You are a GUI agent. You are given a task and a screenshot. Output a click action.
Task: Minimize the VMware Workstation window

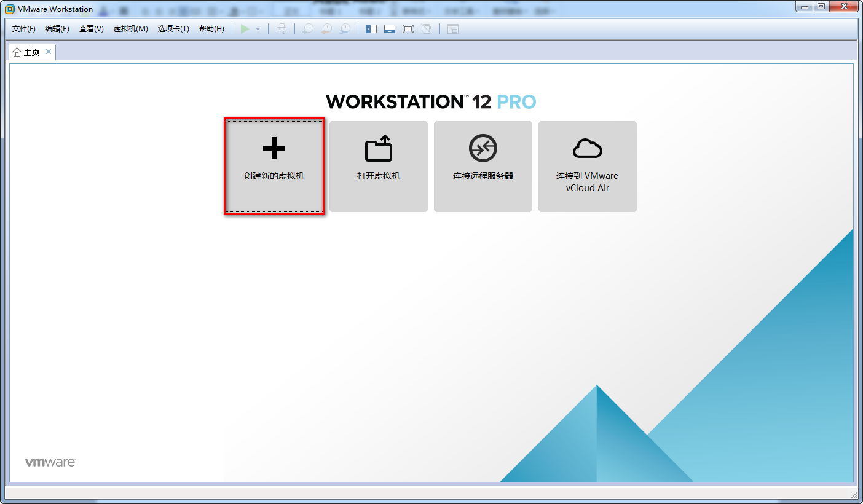pyautogui.click(x=805, y=7)
